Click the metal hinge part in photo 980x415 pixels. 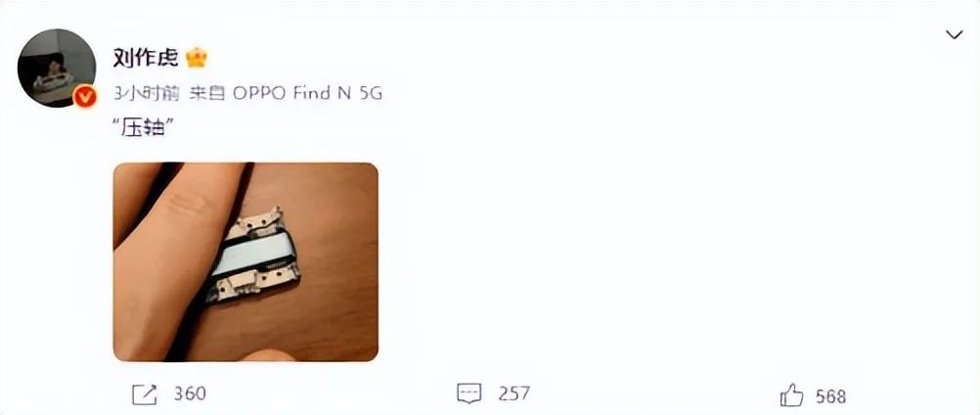[255, 255]
